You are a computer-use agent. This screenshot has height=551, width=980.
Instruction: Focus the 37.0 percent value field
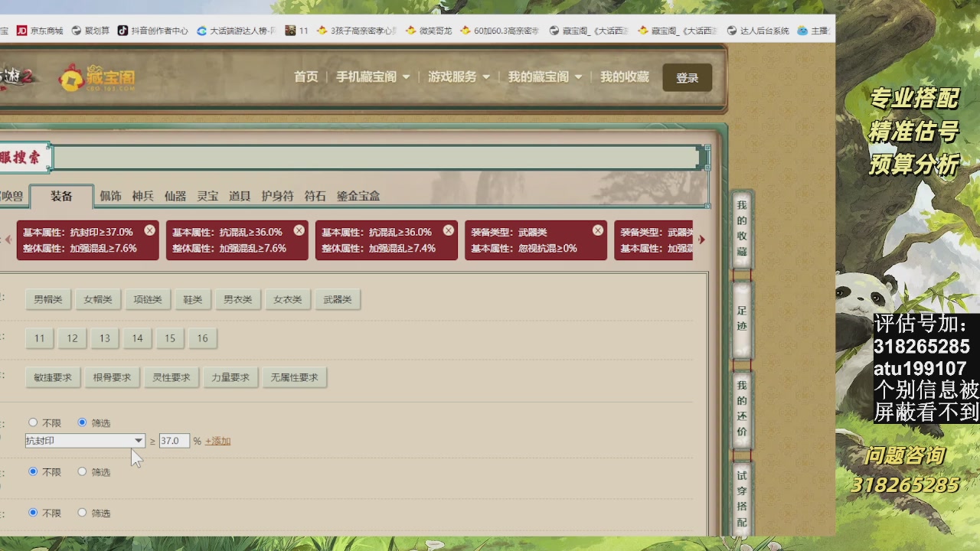tap(174, 441)
